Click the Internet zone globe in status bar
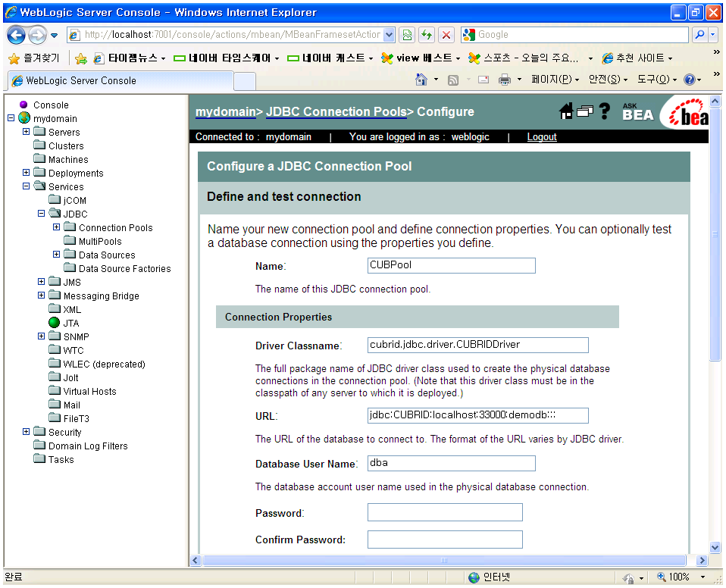This screenshot has height=588, width=726. [474, 577]
